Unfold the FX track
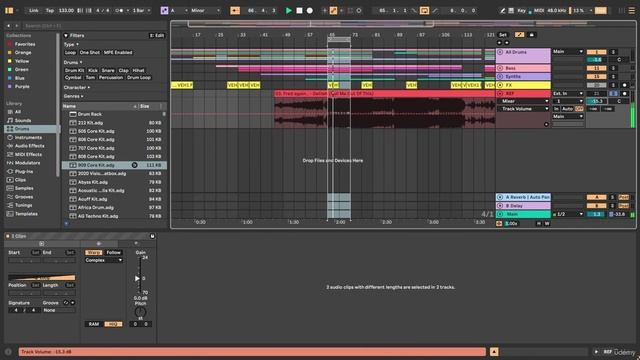This screenshot has height=360, width=640. (500, 85)
